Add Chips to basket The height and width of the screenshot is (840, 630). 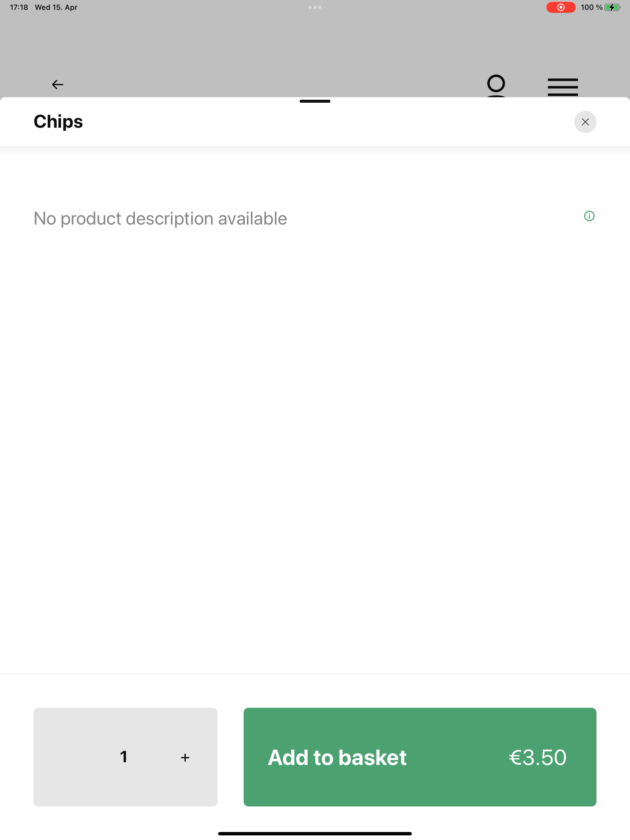[x=420, y=757]
